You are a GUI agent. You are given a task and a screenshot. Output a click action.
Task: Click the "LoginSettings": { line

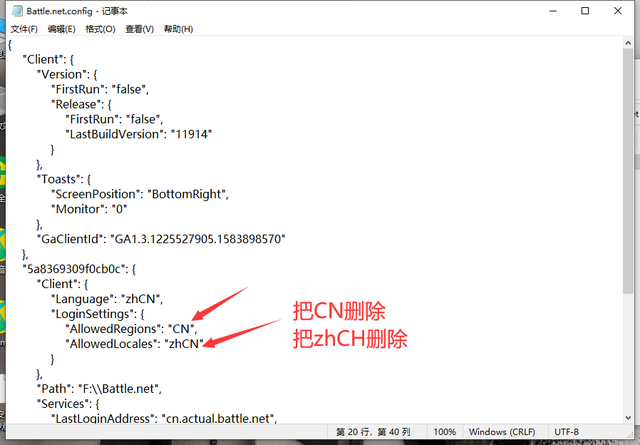click(98, 314)
